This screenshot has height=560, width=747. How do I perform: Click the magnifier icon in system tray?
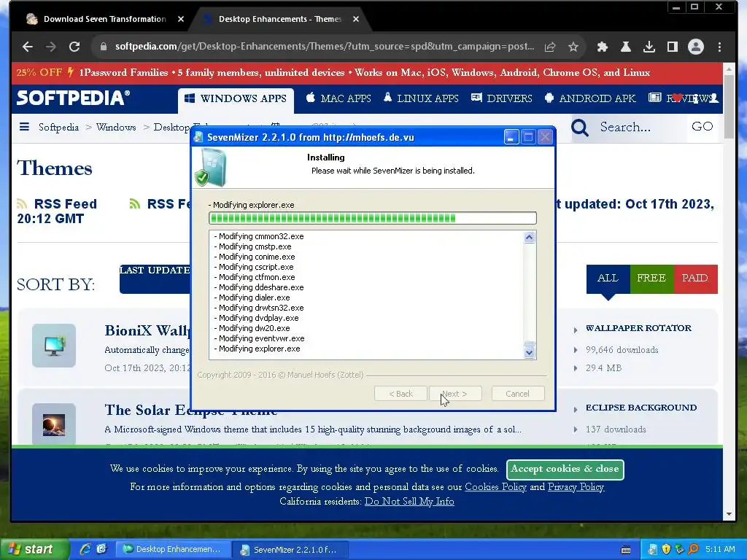pyautogui.click(x=693, y=549)
